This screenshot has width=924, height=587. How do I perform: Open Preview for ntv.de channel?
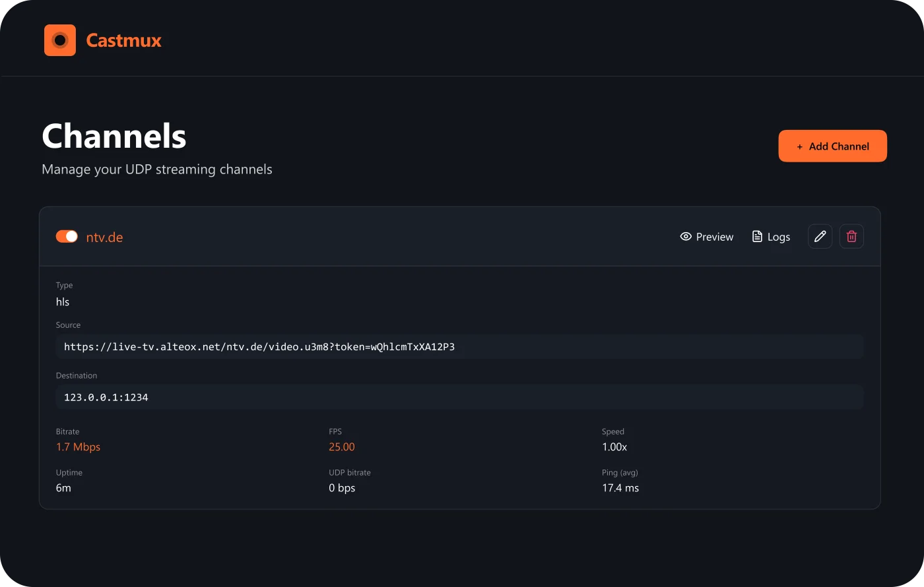click(x=707, y=237)
